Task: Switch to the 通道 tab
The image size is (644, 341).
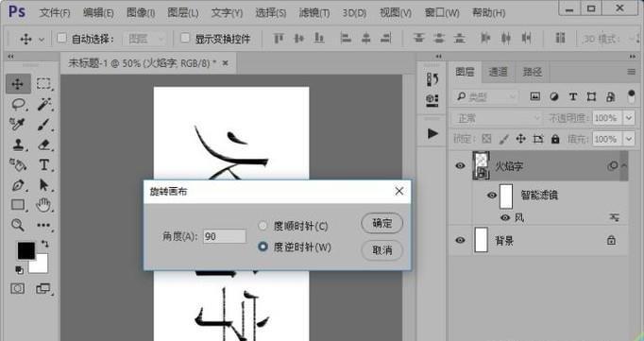Action: pyautogui.click(x=499, y=72)
